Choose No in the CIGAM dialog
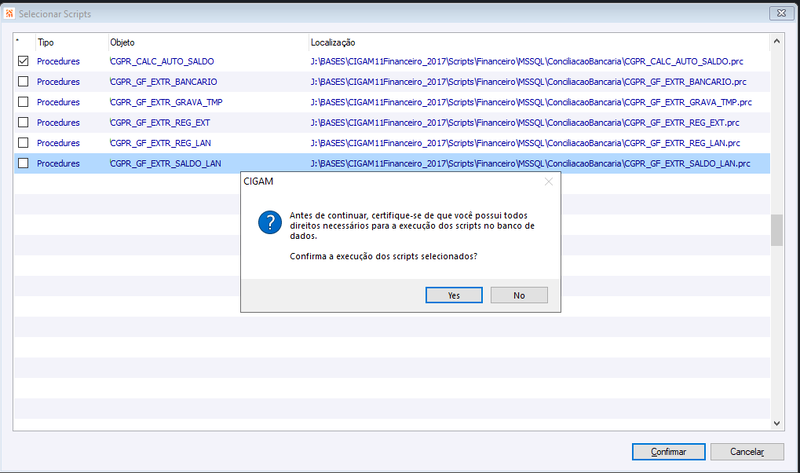Screen dimensions: 800x473 click(519, 295)
